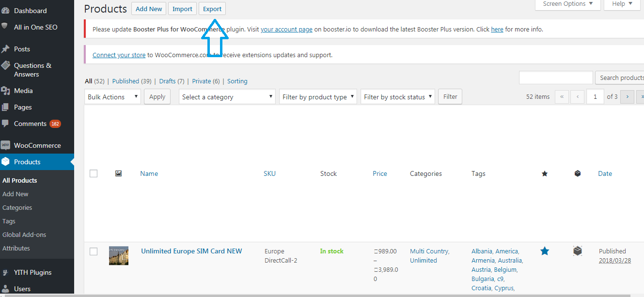
Task: Open the Select a category dropdown
Action: tap(227, 97)
